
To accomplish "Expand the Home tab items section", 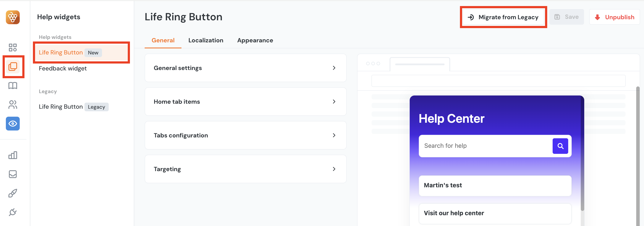I will [245, 102].
